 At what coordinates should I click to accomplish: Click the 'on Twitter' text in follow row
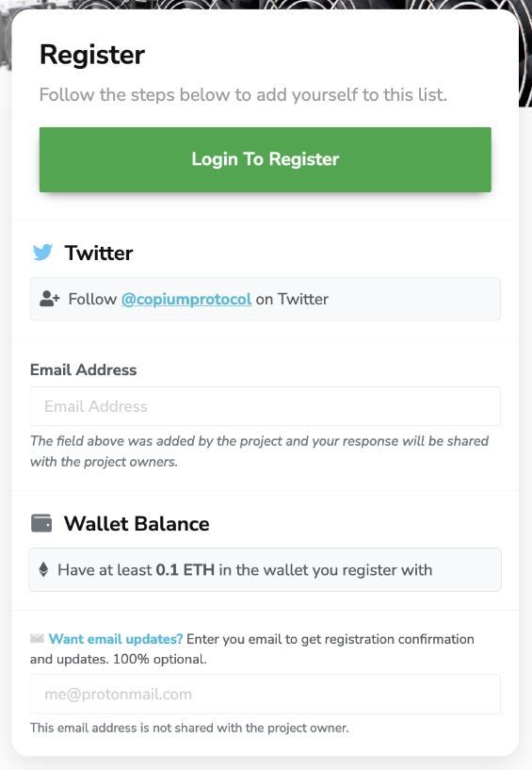tap(292, 299)
